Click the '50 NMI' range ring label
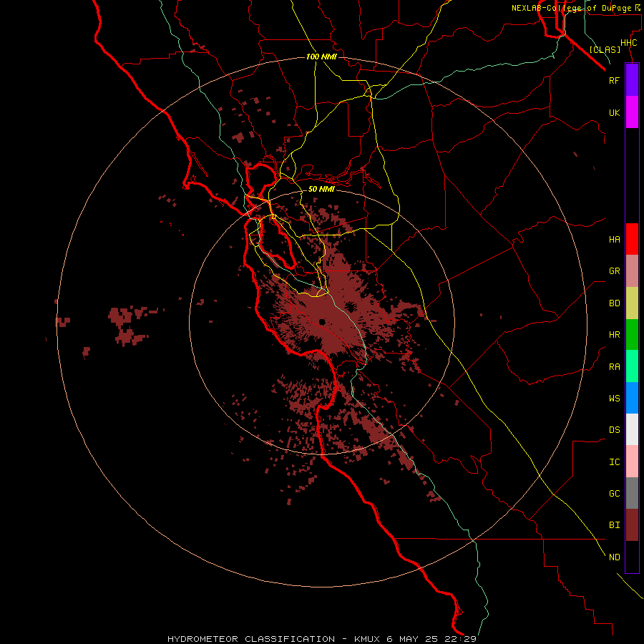 click(x=321, y=189)
